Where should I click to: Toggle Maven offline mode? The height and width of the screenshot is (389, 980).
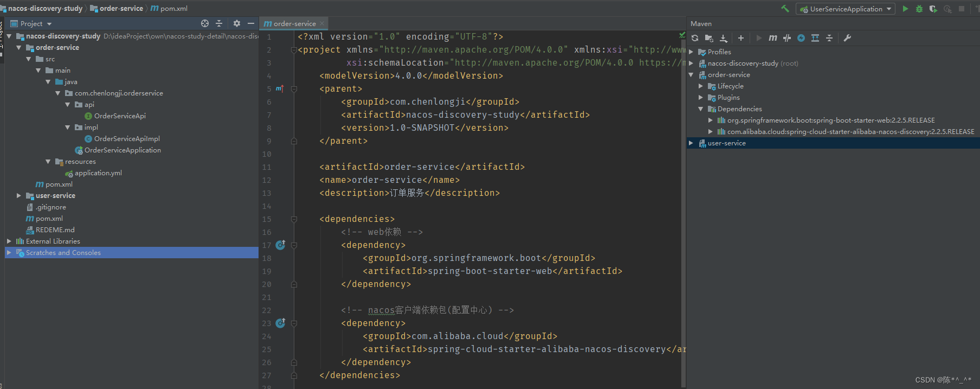[x=787, y=38]
